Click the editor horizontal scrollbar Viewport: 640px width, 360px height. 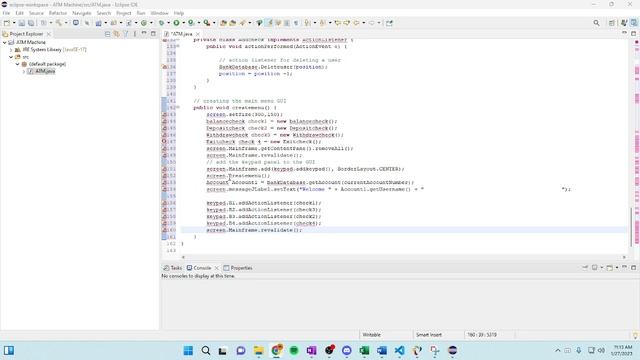[x=403, y=257]
